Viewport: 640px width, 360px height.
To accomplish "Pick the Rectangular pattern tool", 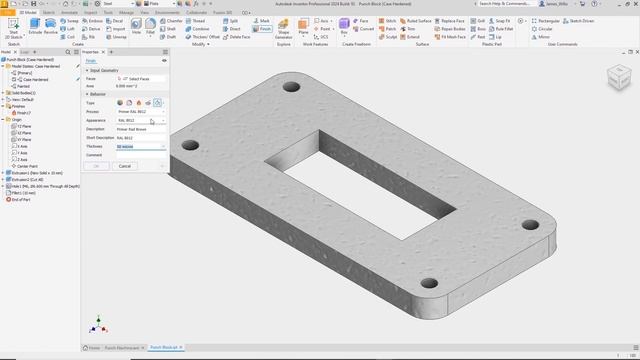I will pyautogui.click(x=546, y=21).
